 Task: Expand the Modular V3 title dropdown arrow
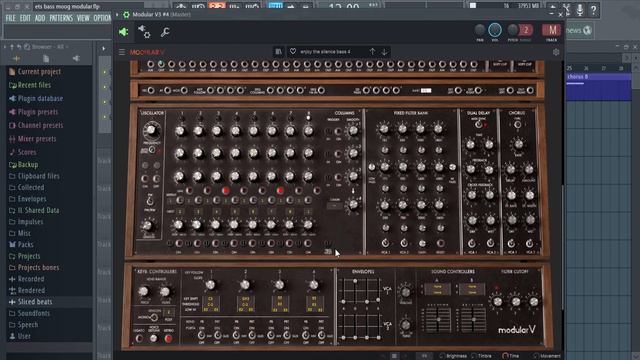[117, 15]
